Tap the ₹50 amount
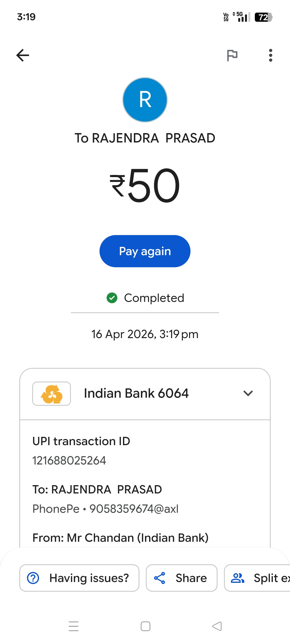The image size is (290, 644). (145, 185)
